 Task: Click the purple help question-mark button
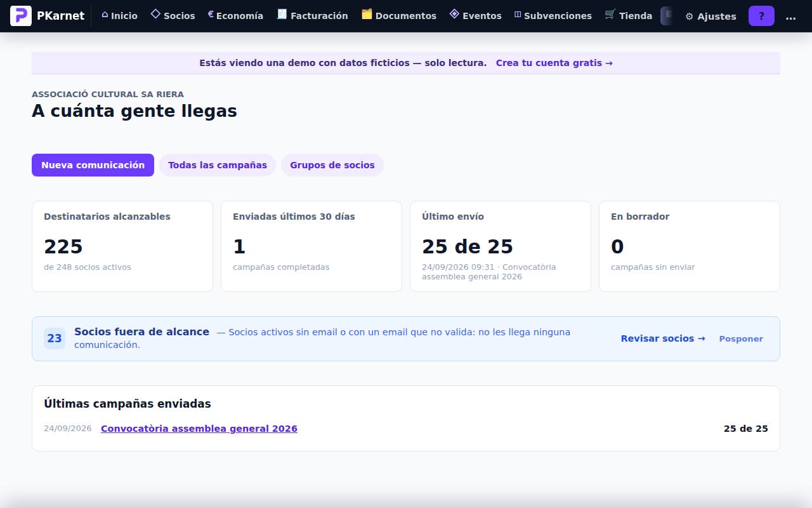(x=761, y=16)
